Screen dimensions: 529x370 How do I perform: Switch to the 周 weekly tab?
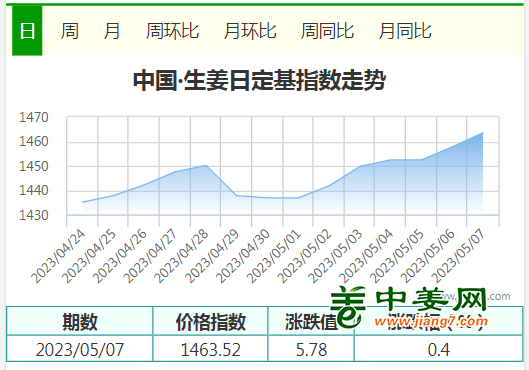point(70,31)
